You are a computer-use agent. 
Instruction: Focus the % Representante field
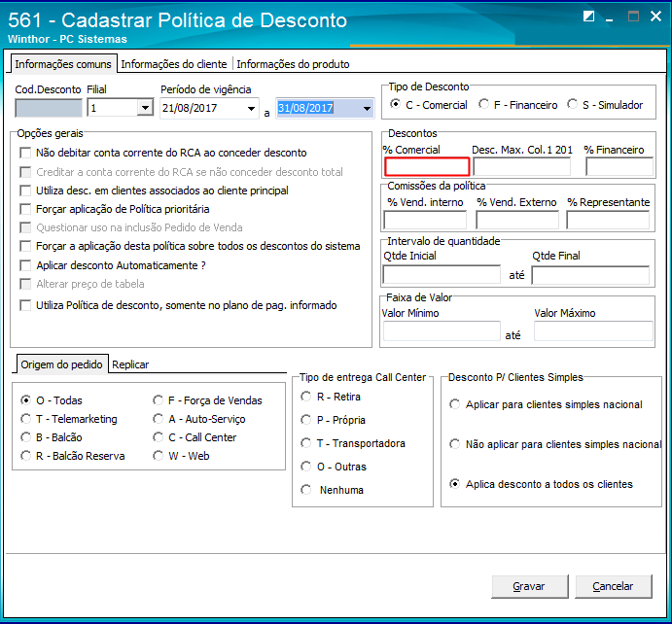pos(608,220)
